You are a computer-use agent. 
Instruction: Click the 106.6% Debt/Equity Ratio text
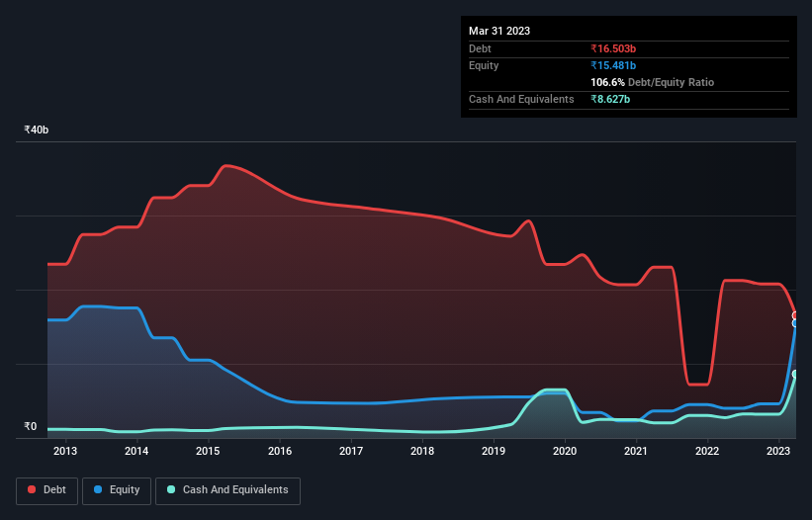tap(652, 82)
